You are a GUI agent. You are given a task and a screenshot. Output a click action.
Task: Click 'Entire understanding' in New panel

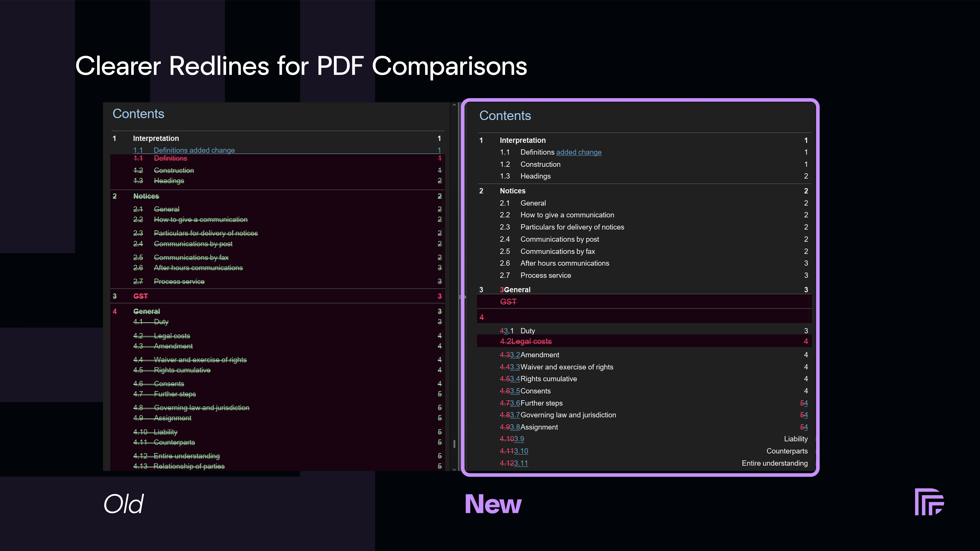(x=775, y=463)
